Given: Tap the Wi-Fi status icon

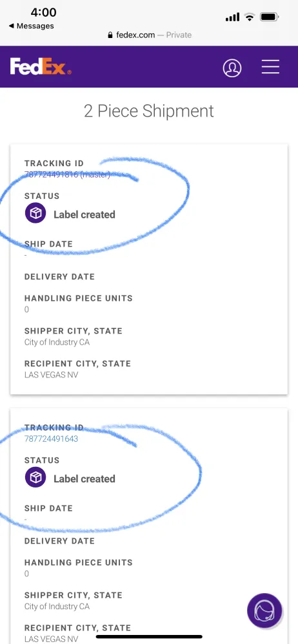Looking at the screenshot, I should (x=249, y=17).
